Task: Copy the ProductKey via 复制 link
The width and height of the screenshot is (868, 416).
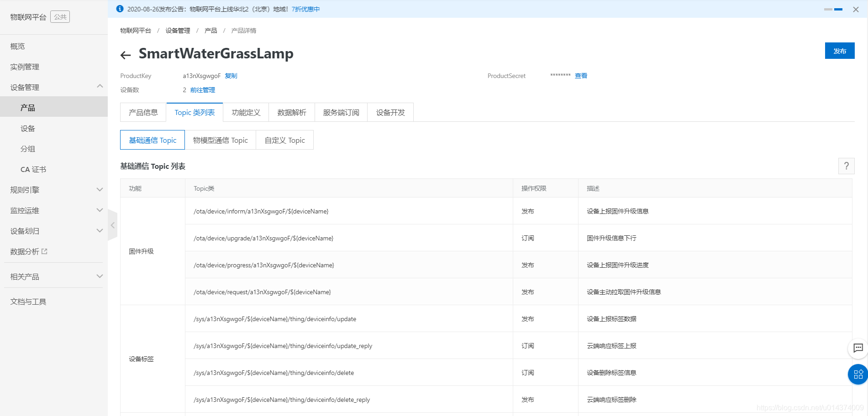Action: (x=231, y=76)
